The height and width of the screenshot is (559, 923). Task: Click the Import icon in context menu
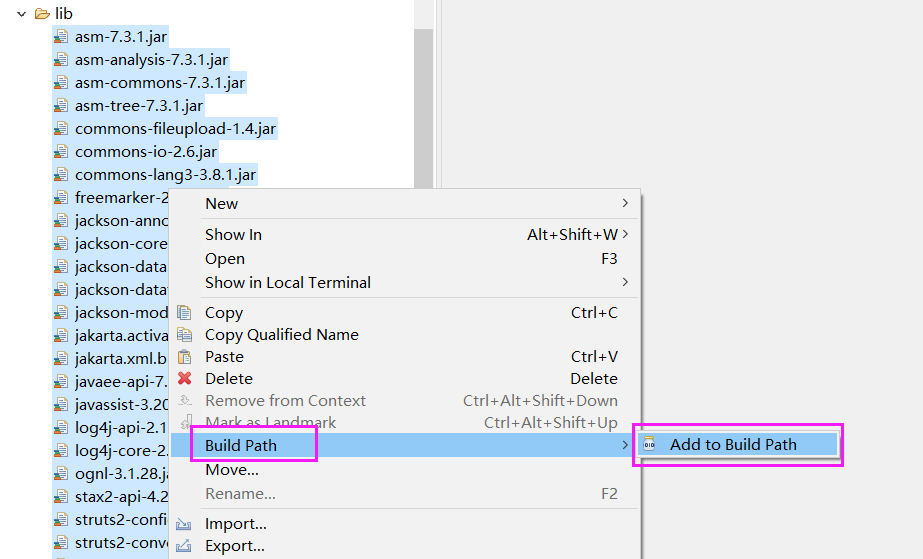[x=184, y=524]
